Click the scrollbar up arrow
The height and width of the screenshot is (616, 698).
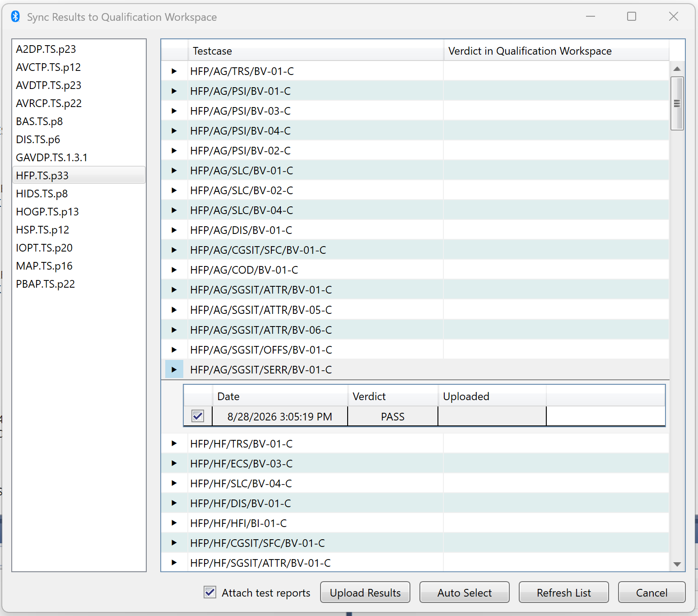point(677,69)
